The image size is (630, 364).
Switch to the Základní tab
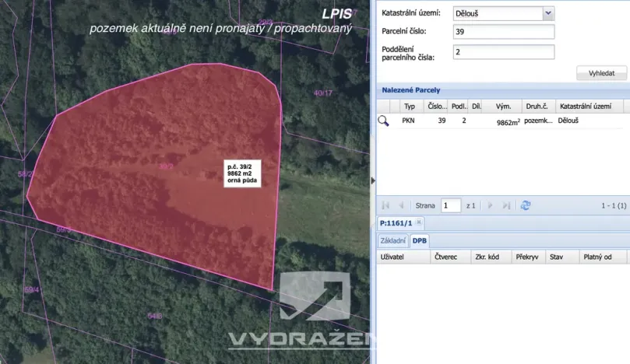point(393,241)
